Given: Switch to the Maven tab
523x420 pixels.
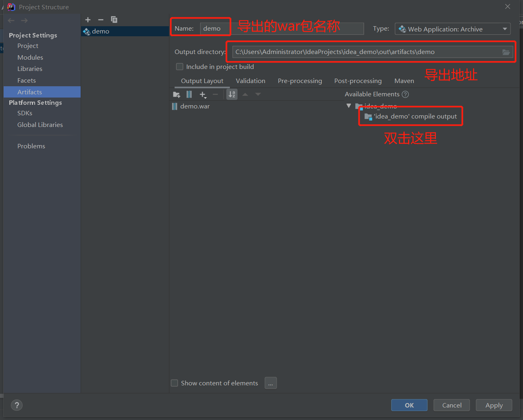Looking at the screenshot, I should (404, 81).
